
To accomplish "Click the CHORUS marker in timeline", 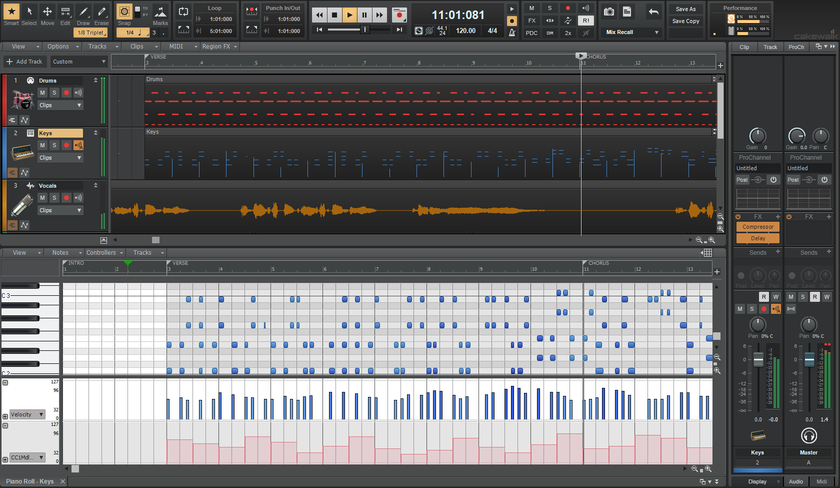I will tap(596, 57).
